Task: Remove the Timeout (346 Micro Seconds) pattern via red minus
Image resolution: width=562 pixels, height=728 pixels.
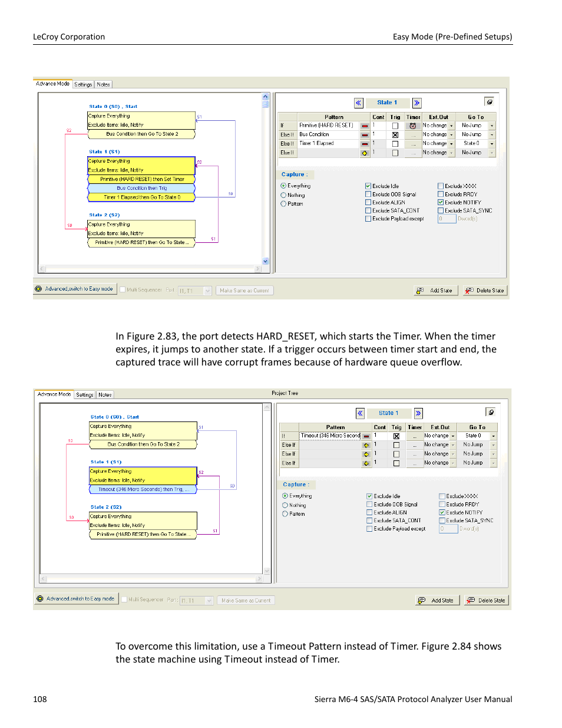Action: [x=366, y=436]
